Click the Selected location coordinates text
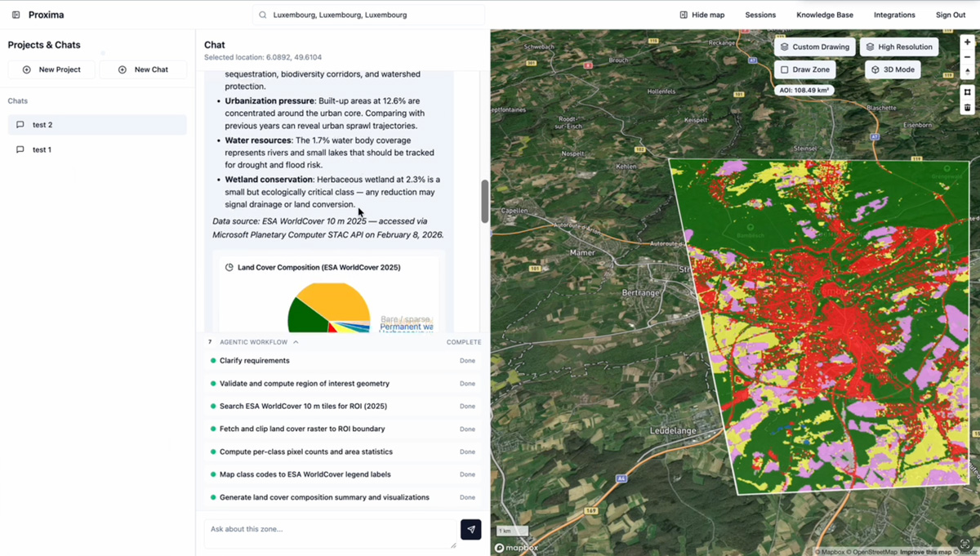Screen dimensions: 980x556 pyautogui.click(x=263, y=58)
